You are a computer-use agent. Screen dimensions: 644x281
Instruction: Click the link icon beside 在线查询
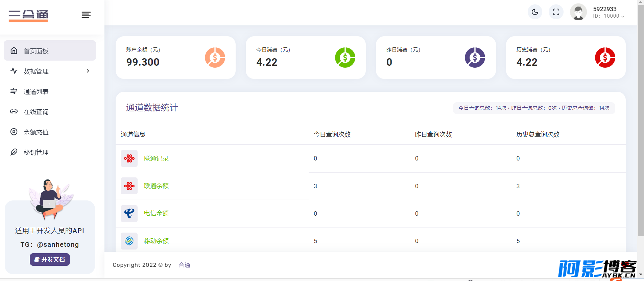point(14,111)
